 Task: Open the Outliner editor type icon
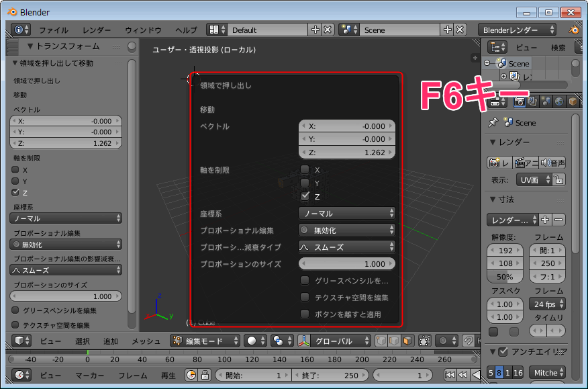497,47
